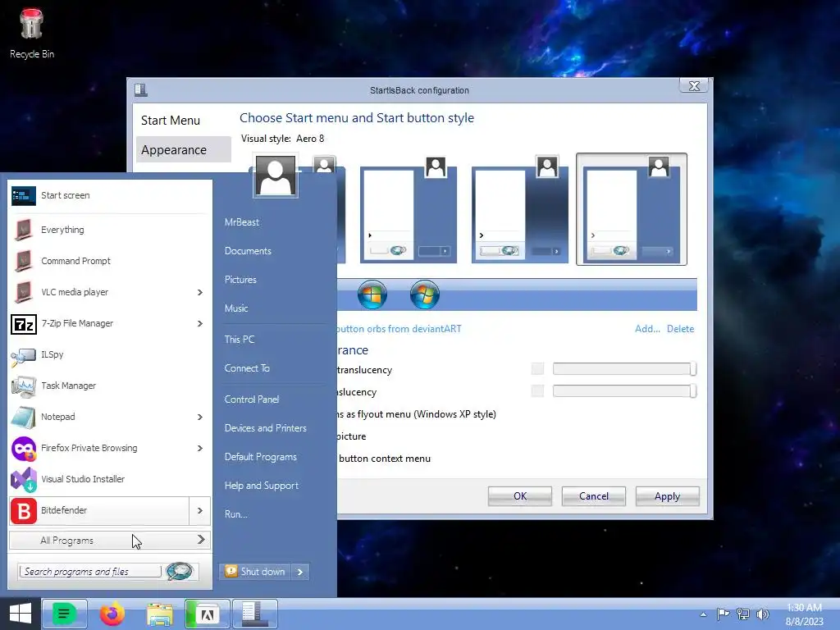
Task: Open the deviantART orbs link
Action: pos(399,329)
